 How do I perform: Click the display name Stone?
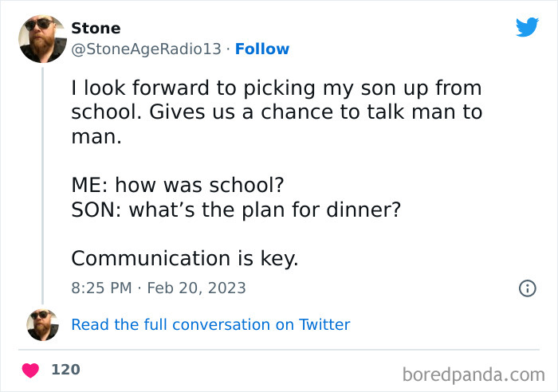point(96,29)
